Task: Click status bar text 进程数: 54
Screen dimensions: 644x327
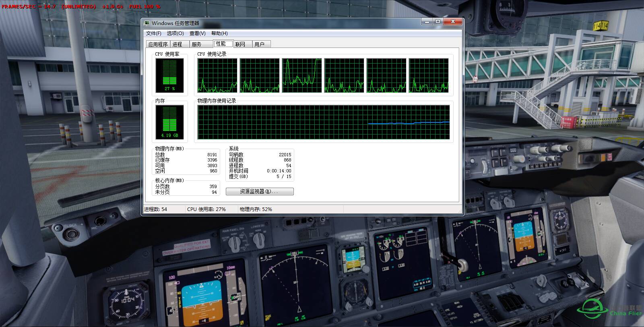Action: coord(155,209)
